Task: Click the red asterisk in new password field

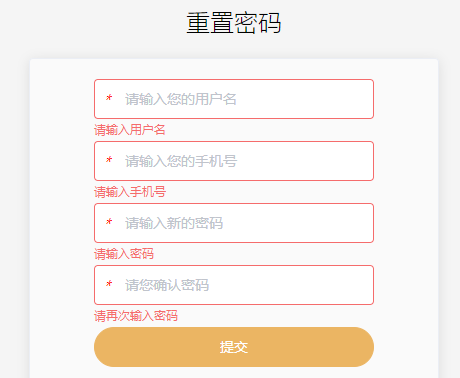Action: coord(109,222)
